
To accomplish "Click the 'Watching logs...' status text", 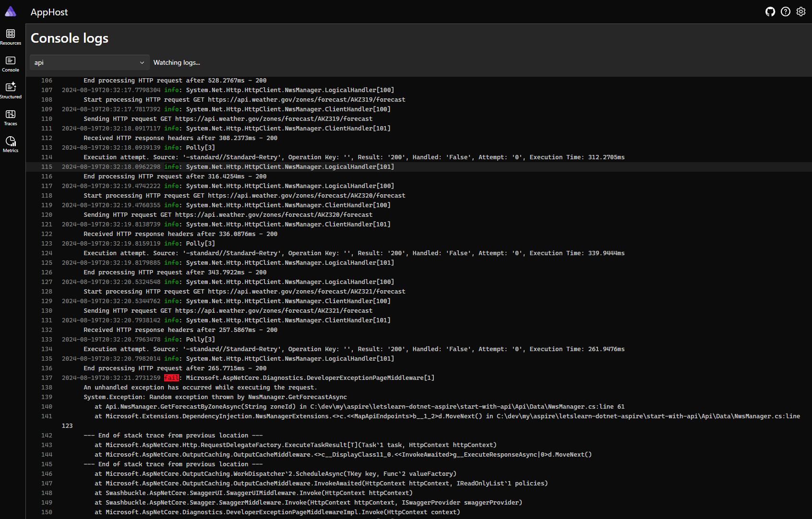I will tap(177, 62).
